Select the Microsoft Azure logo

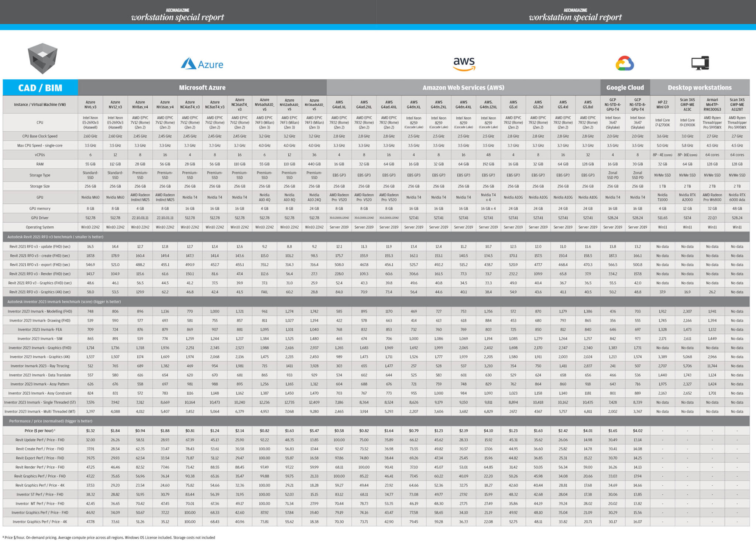[x=203, y=64]
